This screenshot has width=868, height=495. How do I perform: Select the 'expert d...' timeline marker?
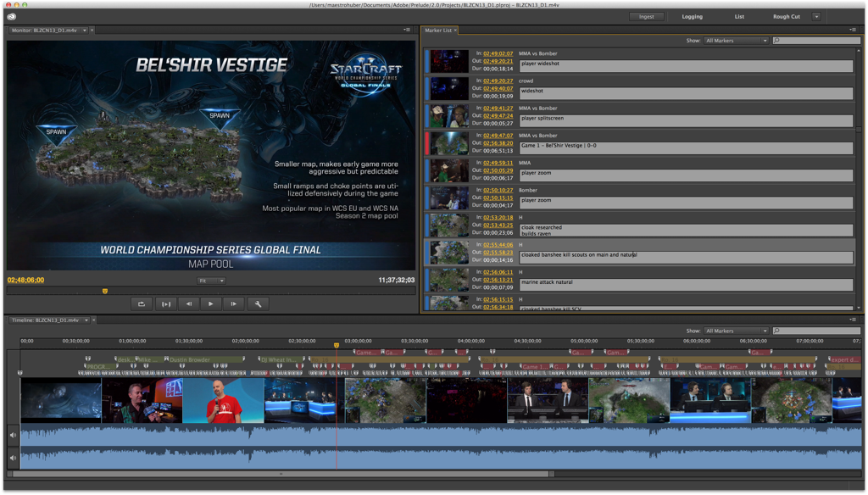(x=843, y=360)
